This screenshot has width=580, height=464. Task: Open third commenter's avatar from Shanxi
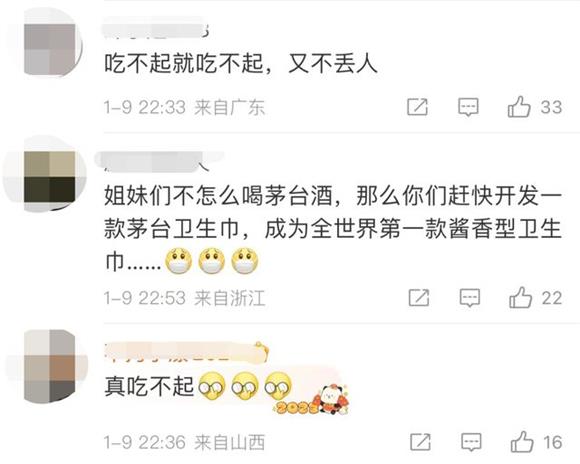[49, 366]
